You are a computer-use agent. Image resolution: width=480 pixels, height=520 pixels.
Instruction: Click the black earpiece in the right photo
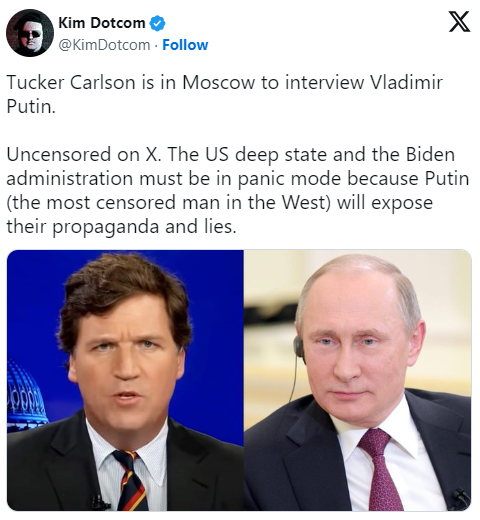299,347
